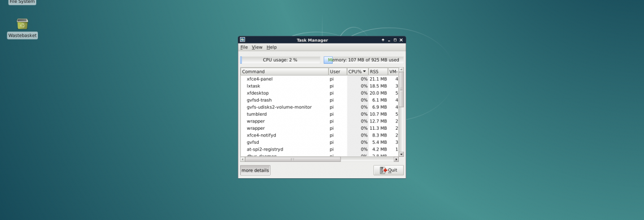
Task: Select the gvfsd-trash process row
Action: click(320, 100)
